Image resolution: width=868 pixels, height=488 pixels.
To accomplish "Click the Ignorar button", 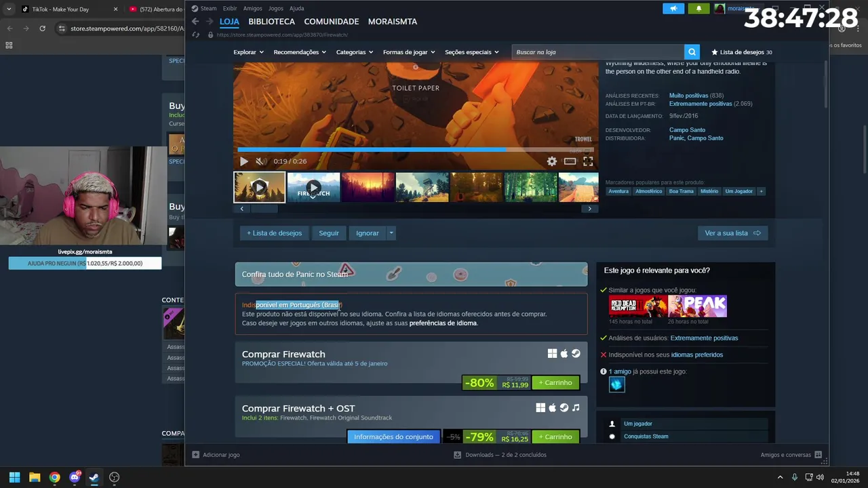I will coord(368,233).
